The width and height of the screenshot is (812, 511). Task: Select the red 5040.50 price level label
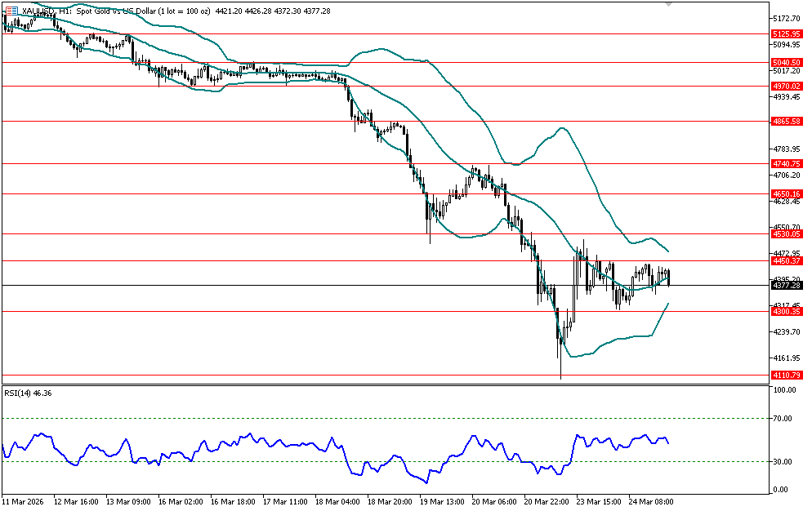pyautogui.click(x=785, y=62)
